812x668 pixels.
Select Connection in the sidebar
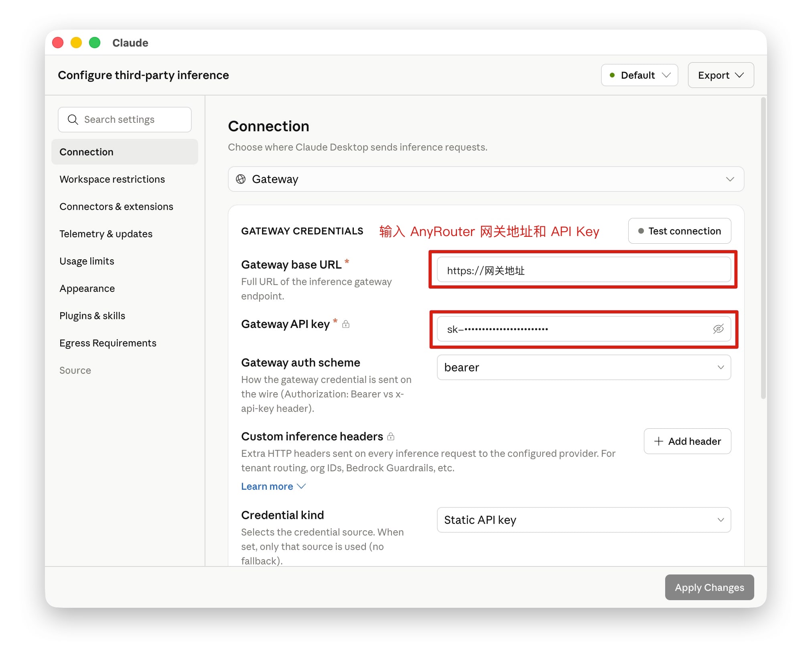(125, 152)
